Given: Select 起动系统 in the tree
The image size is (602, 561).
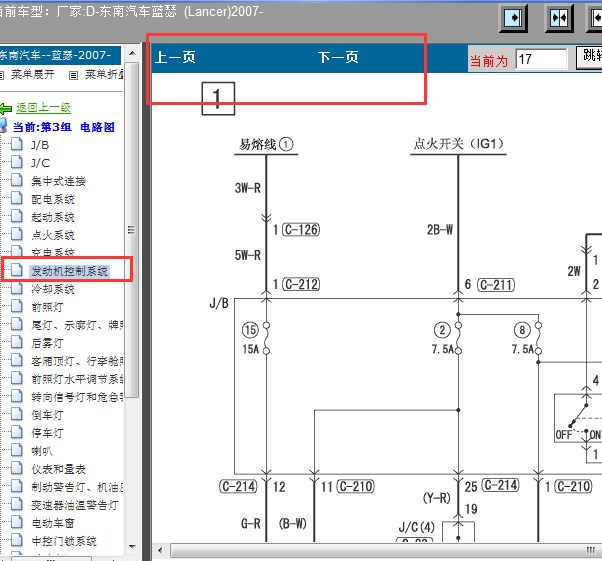Looking at the screenshot, I should tap(53, 217).
